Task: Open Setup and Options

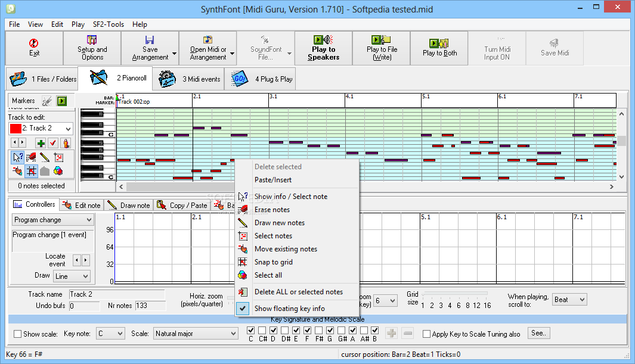Action: 92,48
